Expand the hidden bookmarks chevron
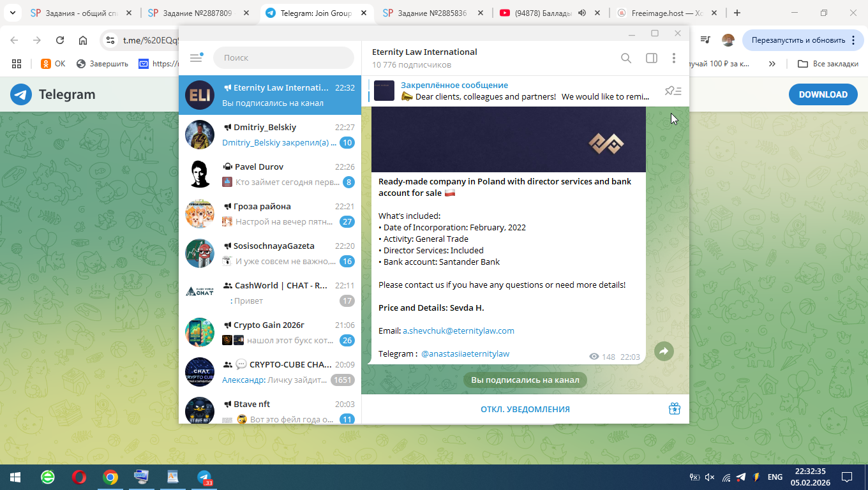The height and width of the screenshot is (490, 868). [x=772, y=64]
